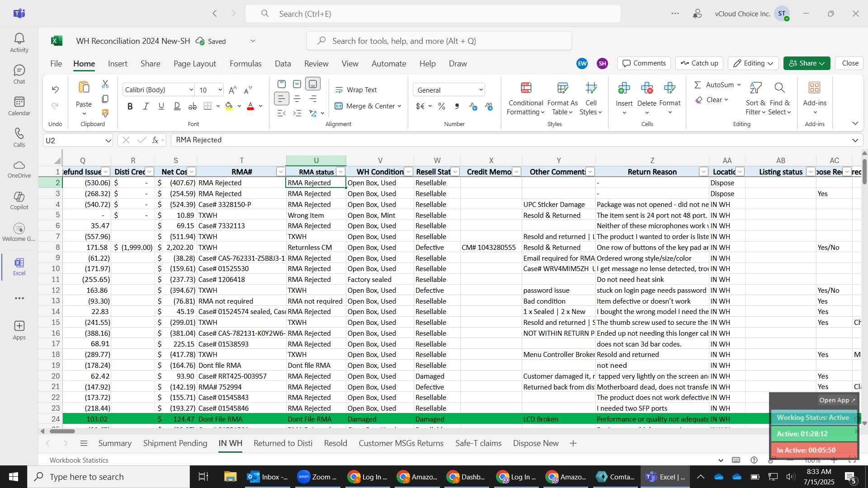The image size is (868, 488).
Task: Click the insert function fx icon
Action: (155, 140)
